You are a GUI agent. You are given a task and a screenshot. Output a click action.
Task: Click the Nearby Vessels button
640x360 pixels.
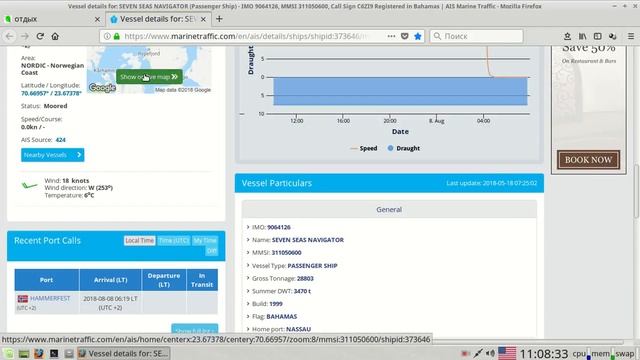pos(53,155)
